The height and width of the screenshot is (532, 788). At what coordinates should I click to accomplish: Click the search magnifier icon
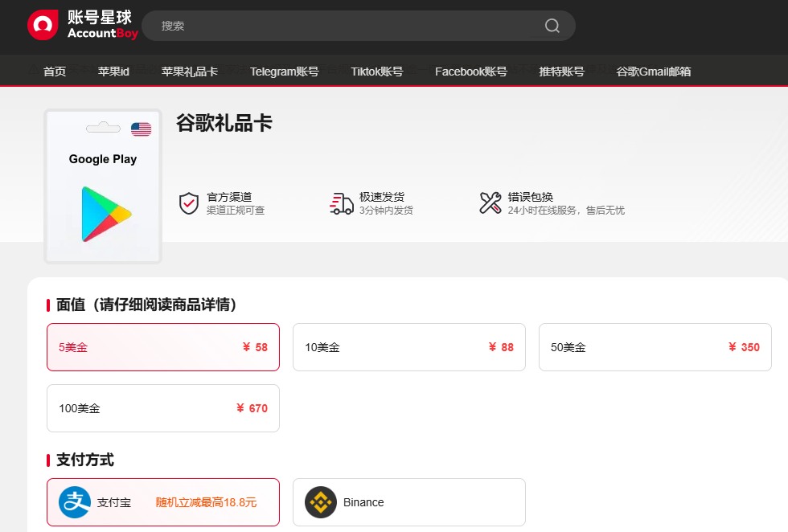[x=552, y=26]
